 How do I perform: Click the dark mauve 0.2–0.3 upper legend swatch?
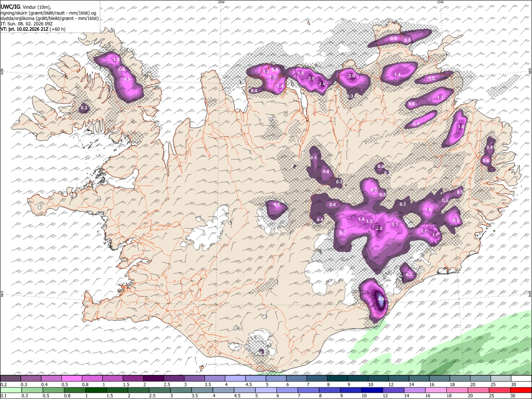pos(11,379)
